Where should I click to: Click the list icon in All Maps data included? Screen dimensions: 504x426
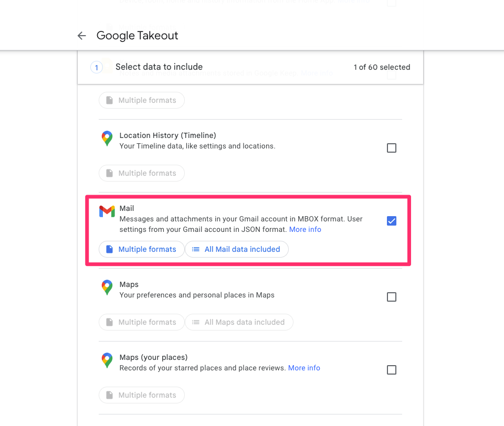(196, 322)
